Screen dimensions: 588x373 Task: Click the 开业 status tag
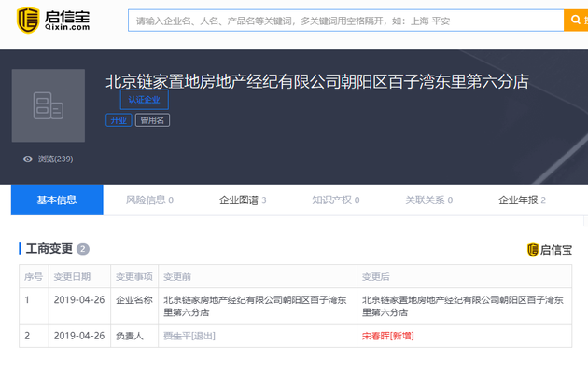(119, 120)
